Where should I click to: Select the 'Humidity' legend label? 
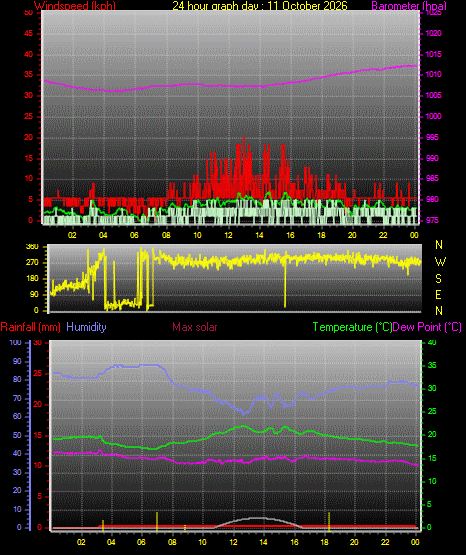86,327
